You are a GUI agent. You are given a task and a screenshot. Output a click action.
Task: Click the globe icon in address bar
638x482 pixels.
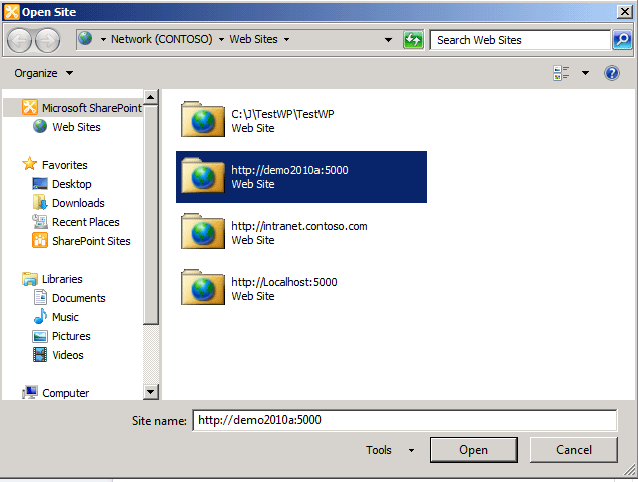click(x=85, y=39)
